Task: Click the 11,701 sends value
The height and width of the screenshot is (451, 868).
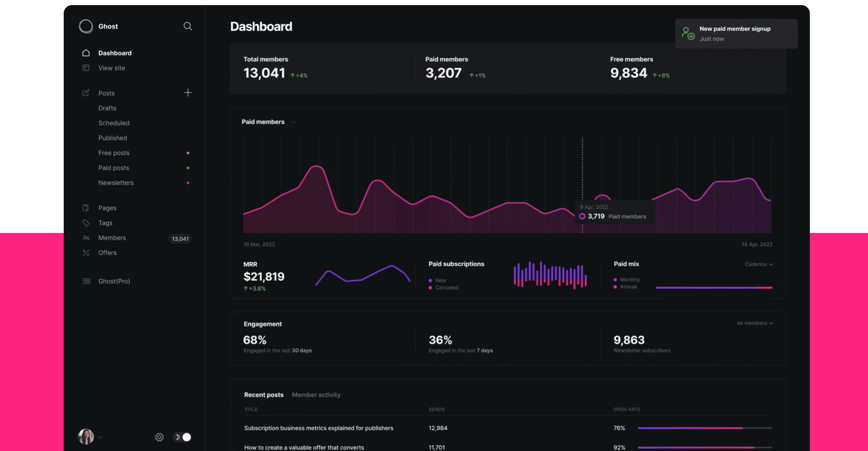Action: click(x=437, y=447)
